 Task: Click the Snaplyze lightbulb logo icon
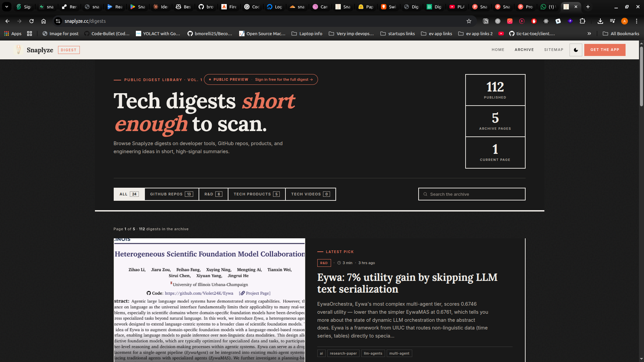click(x=18, y=50)
